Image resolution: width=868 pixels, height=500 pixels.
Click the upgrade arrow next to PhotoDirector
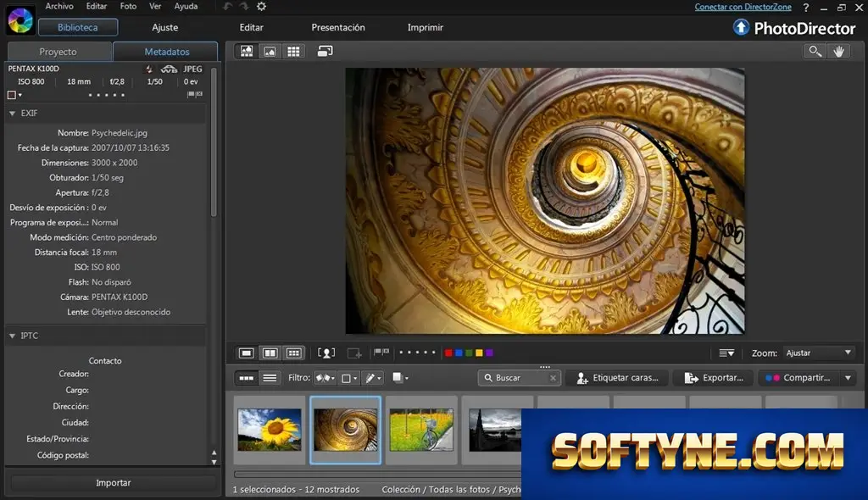coord(741,27)
